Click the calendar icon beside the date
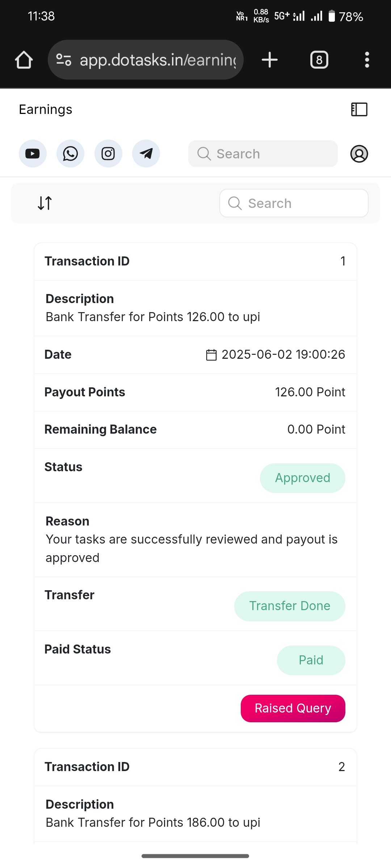 pos(211,355)
